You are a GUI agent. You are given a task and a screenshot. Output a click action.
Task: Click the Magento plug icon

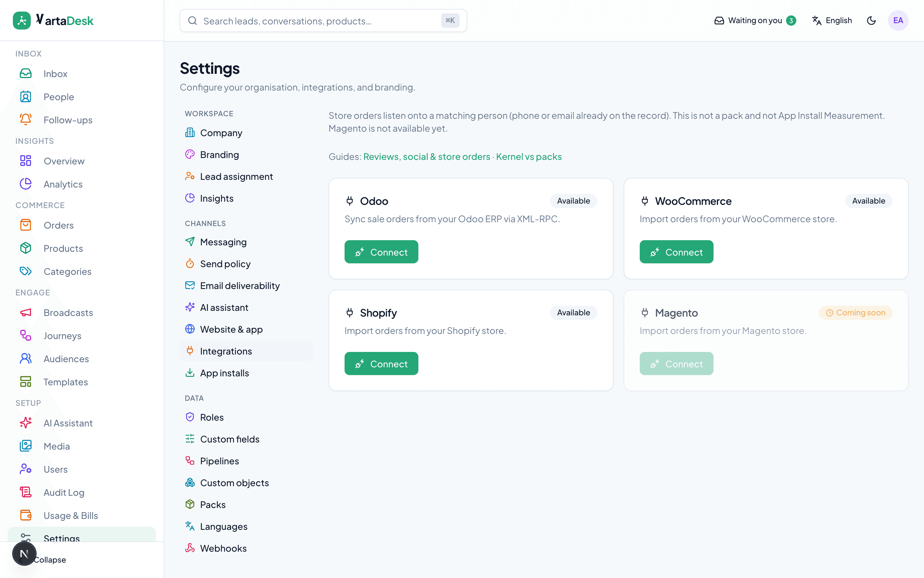click(645, 313)
